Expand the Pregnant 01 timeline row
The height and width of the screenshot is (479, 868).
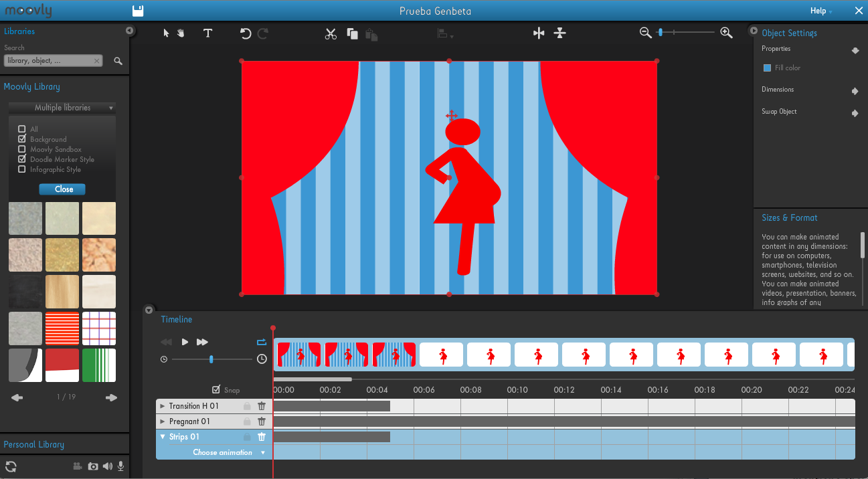[x=161, y=421]
